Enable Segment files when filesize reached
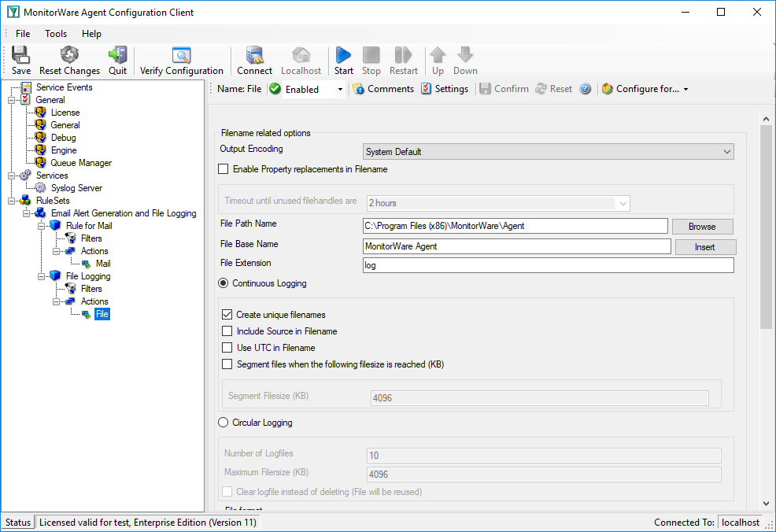The height and width of the screenshot is (532, 776). tap(227, 364)
